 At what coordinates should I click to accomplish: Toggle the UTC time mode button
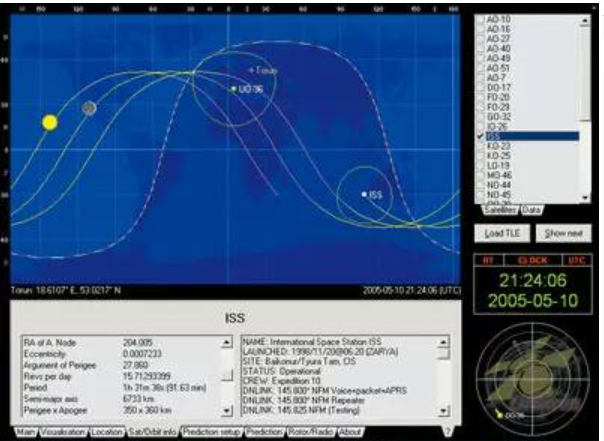point(577,260)
